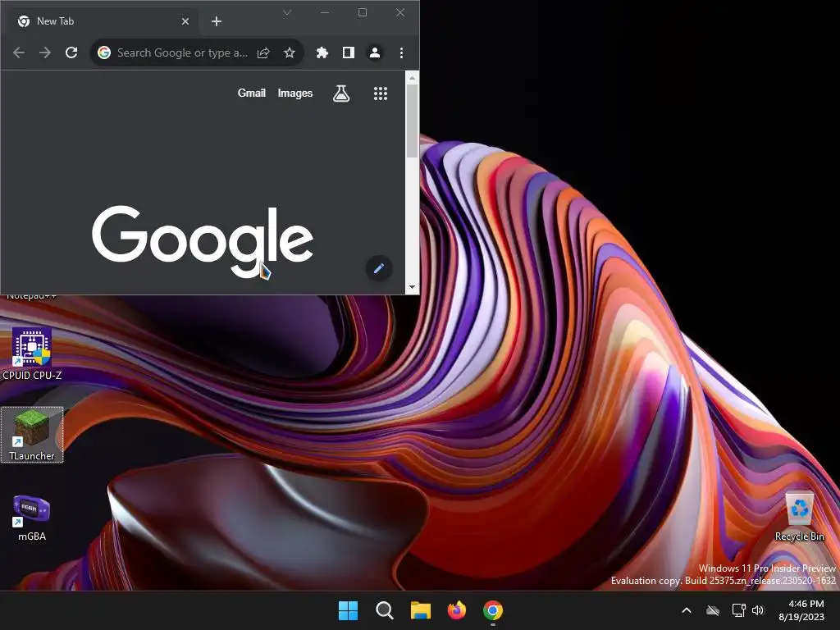
Task: Reload the Chrome page
Action: click(71, 52)
